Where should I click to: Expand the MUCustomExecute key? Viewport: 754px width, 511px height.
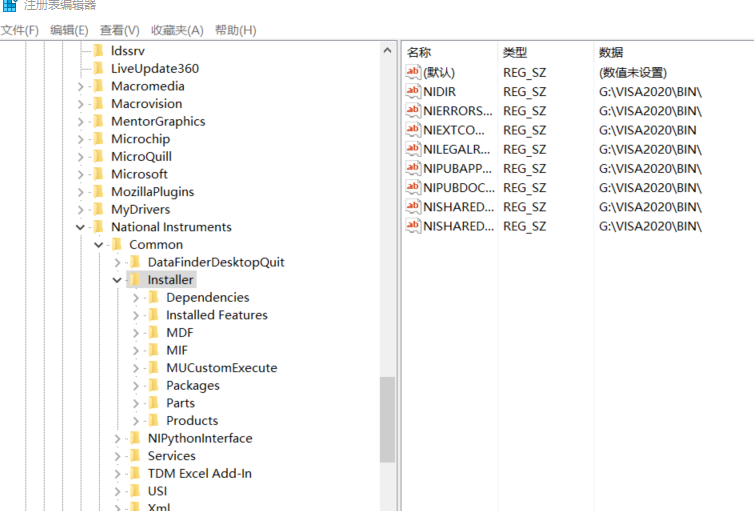(x=136, y=368)
